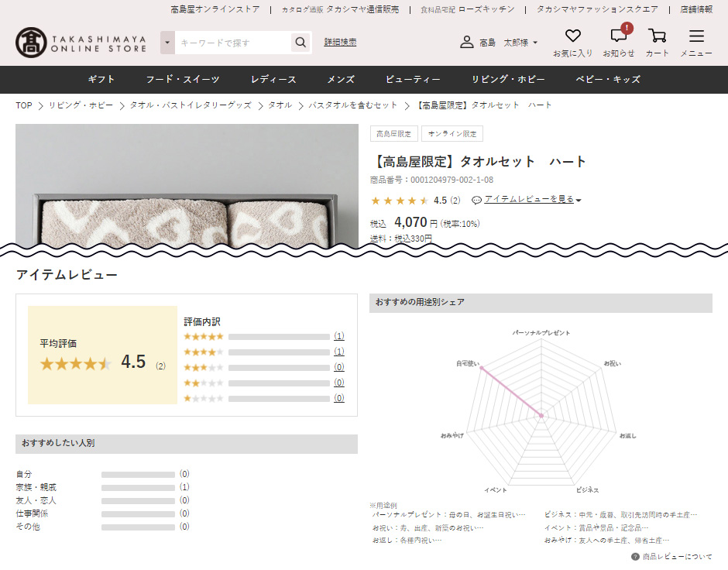Click the おすすめの用途別シェア heading
Image resolution: width=728 pixels, height=570 pixels.
point(420,302)
